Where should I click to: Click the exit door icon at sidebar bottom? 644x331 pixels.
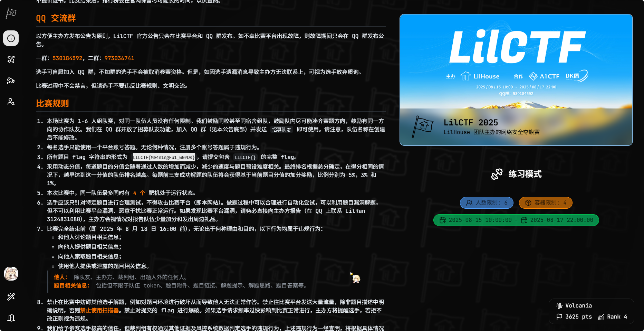[11, 318]
